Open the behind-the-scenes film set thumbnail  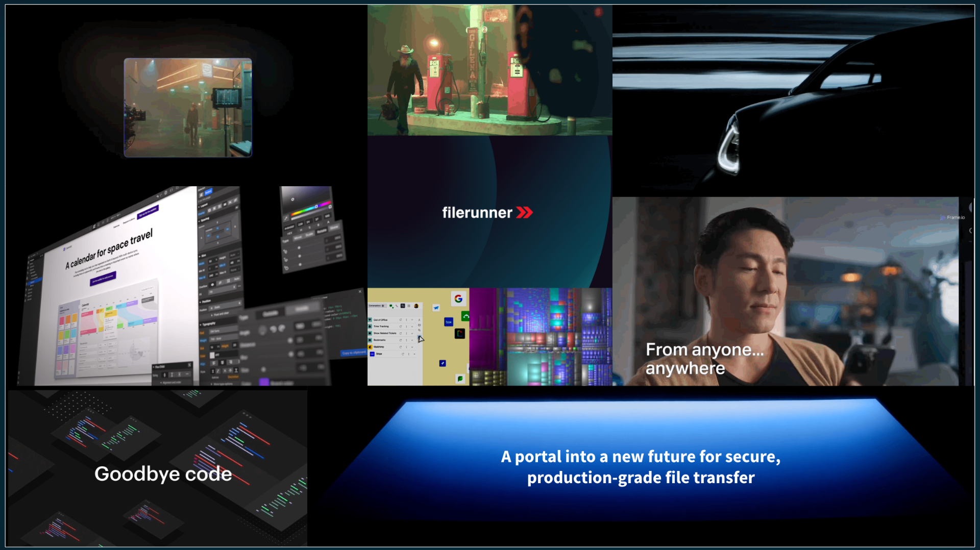click(188, 108)
